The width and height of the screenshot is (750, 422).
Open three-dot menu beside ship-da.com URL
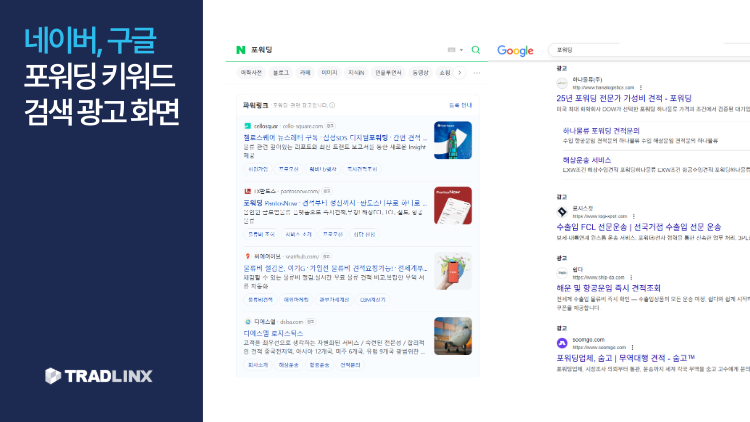point(631,278)
